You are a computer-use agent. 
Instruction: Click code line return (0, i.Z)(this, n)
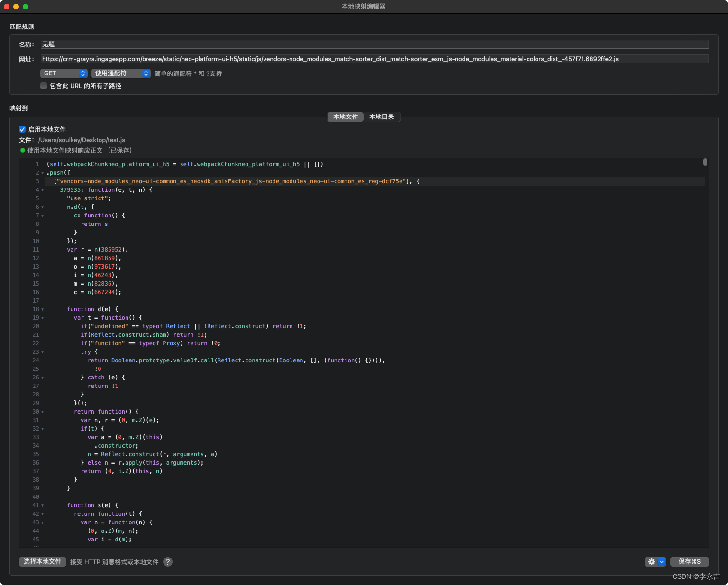coord(121,471)
